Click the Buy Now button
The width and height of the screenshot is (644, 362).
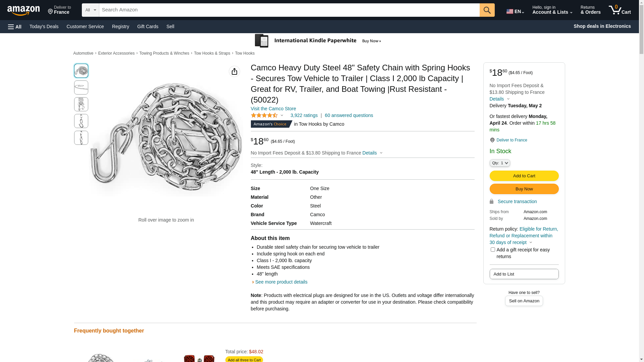(x=524, y=189)
